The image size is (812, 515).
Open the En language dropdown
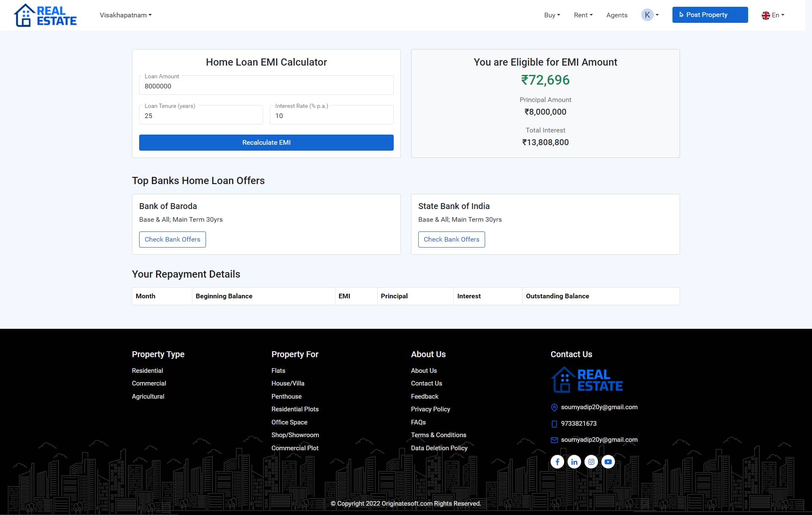778,15
